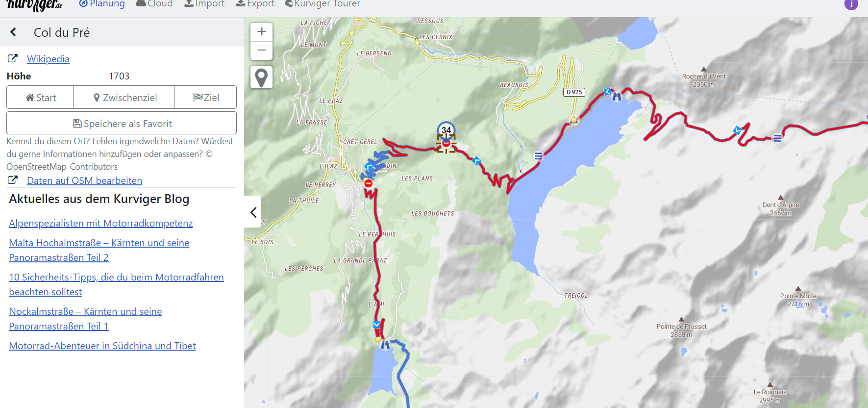Open the Planung menu
This screenshot has width=868, height=408.
point(102,4)
